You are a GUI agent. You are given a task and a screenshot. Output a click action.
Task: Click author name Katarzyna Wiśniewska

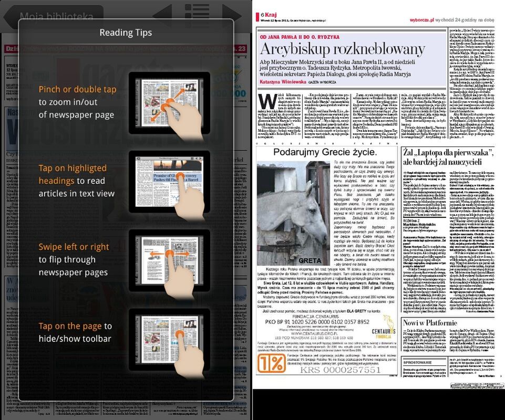(x=283, y=82)
